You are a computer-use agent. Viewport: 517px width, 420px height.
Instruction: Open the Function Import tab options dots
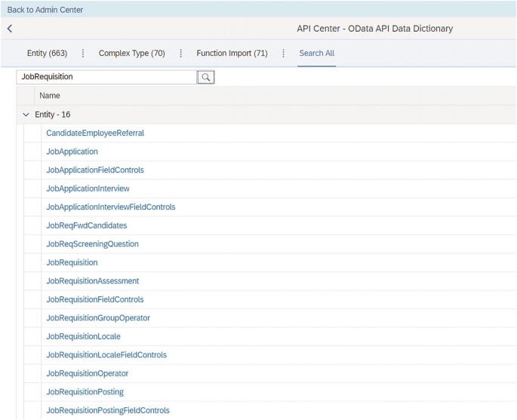(x=284, y=54)
